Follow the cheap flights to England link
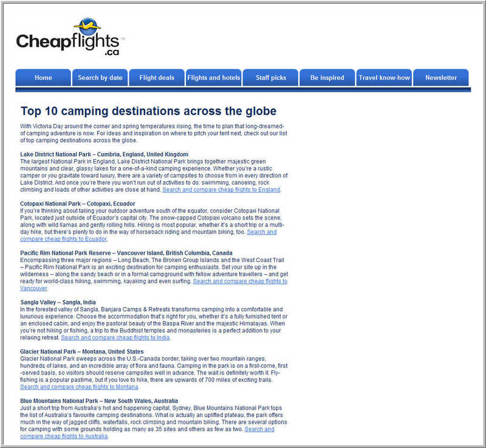The width and height of the screenshot is (486, 448). click(x=221, y=190)
